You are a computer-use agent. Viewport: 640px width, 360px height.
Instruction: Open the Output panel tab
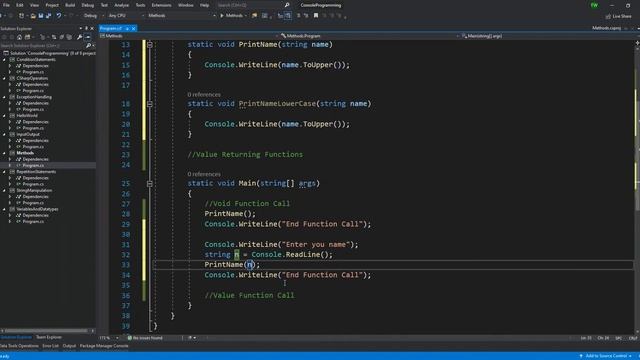(x=69, y=346)
